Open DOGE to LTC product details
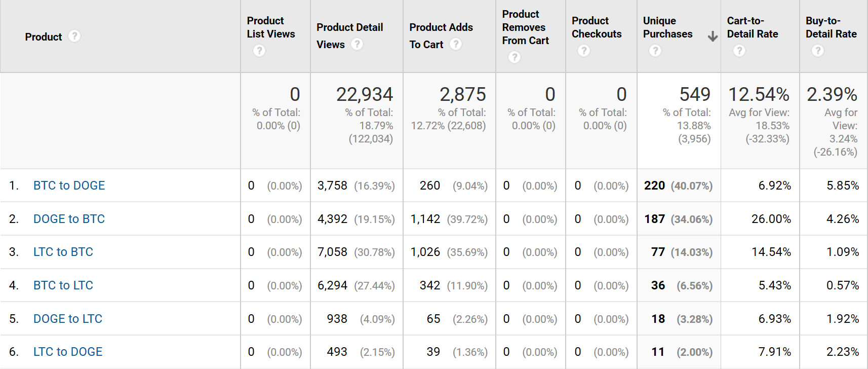The height and width of the screenshot is (369, 868). click(68, 319)
